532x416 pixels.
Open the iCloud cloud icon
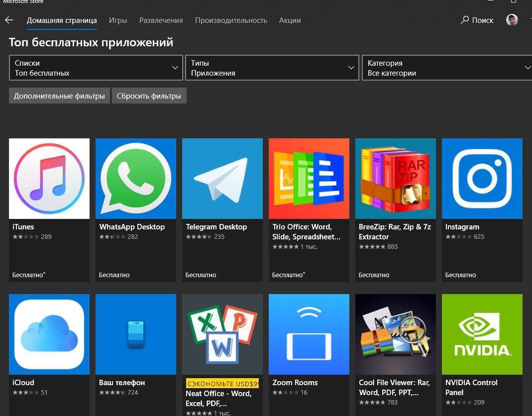click(x=49, y=334)
